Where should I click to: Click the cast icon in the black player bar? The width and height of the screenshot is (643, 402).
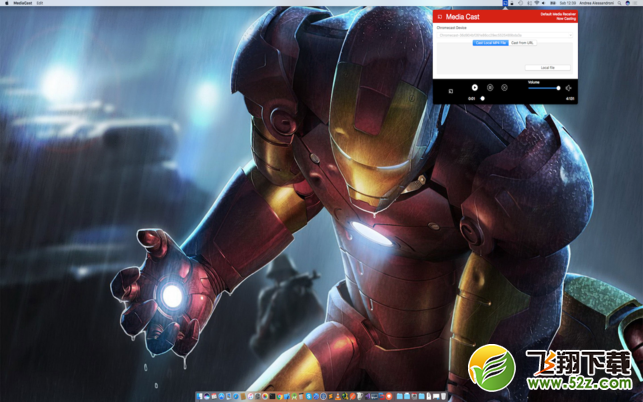click(x=451, y=91)
